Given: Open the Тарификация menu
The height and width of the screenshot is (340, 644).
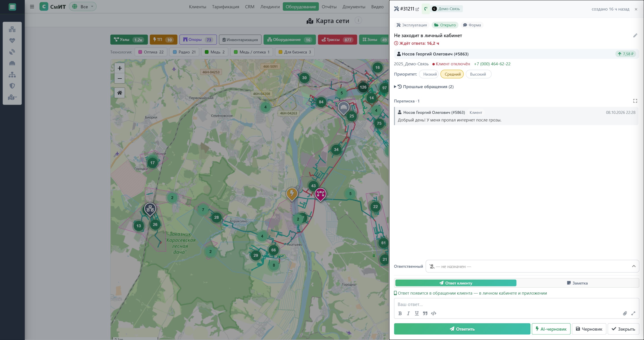Looking at the screenshot, I should tap(225, 7).
